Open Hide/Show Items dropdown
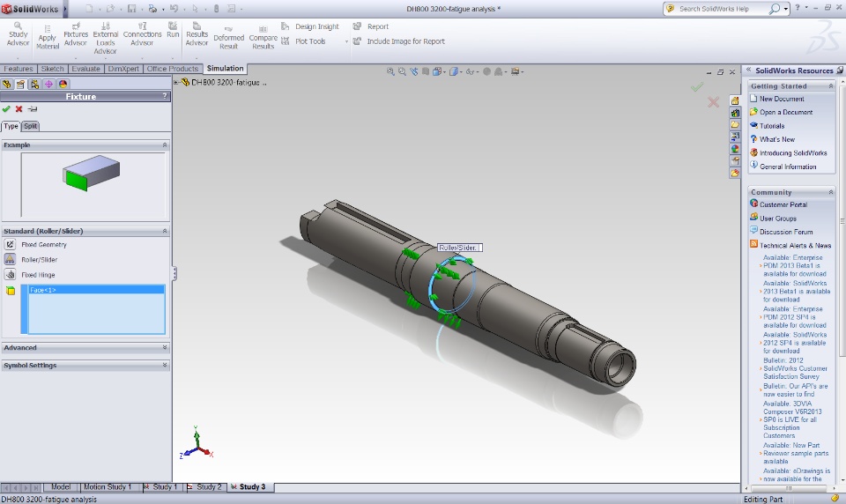Image resolution: width=846 pixels, height=504 pixels. [x=471, y=71]
